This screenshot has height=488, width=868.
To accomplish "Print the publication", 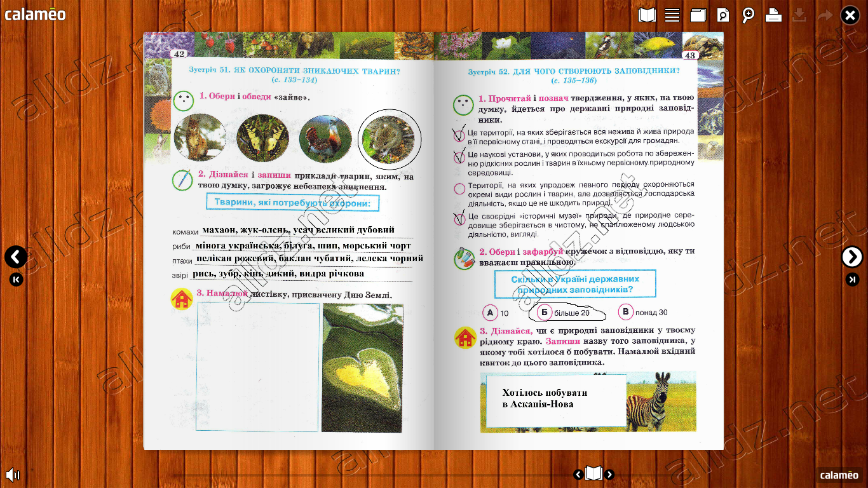I will point(773,15).
